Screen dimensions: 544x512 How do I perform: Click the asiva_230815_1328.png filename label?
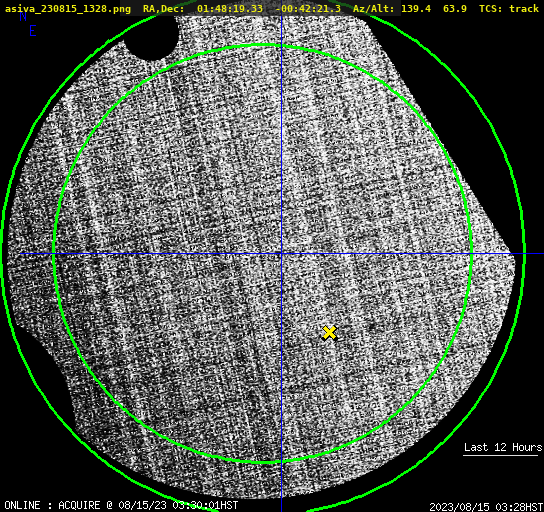(68, 8)
